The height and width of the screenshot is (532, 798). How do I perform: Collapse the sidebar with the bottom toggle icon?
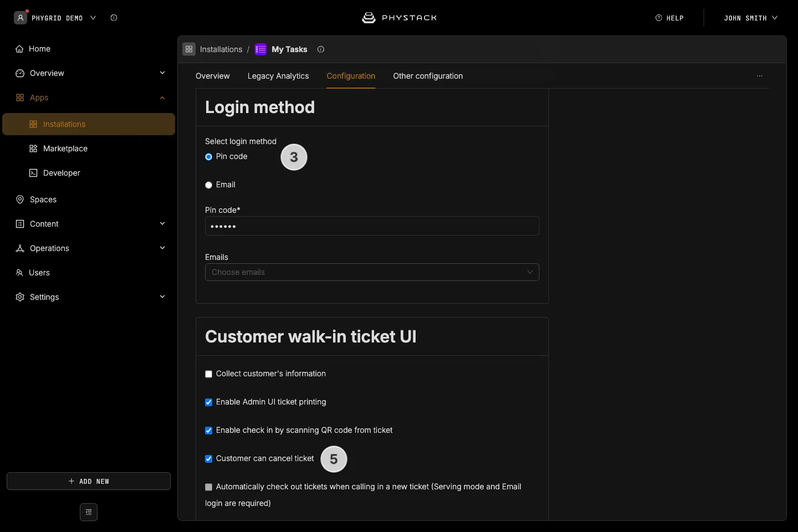(89, 512)
